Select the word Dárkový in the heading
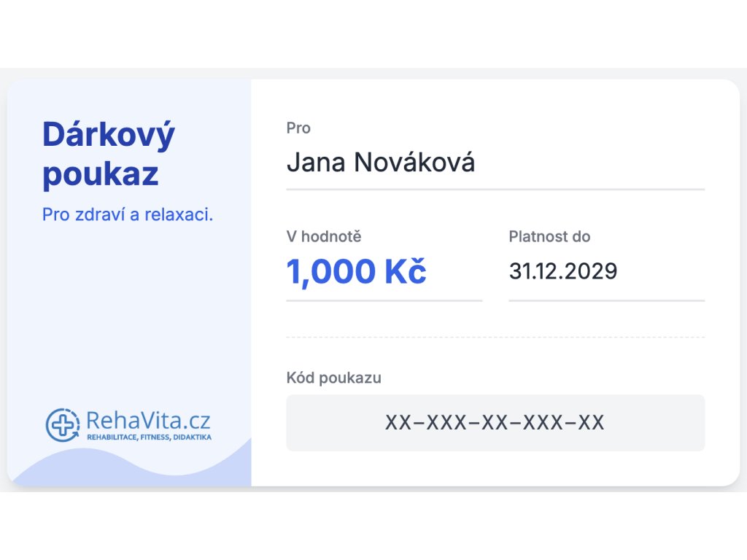Image resolution: width=747 pixels, height=560 pixels. tap(109, 135)
